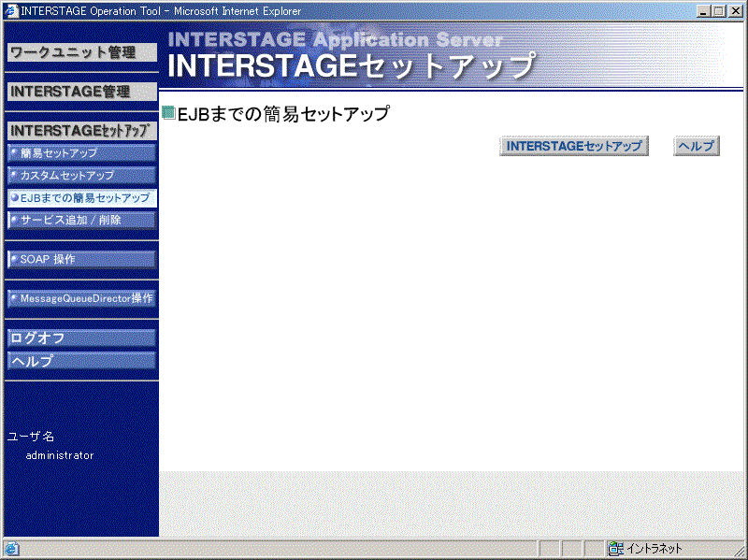Open ヘルプ in the left sidebar
Image resolution: width=748 pixels, height=560 pixels.
[81, 361]
